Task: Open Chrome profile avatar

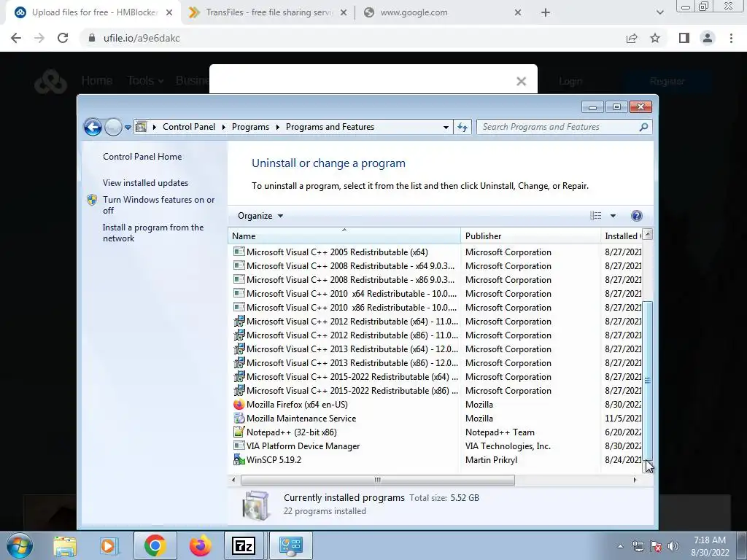Action: point(708,38)
